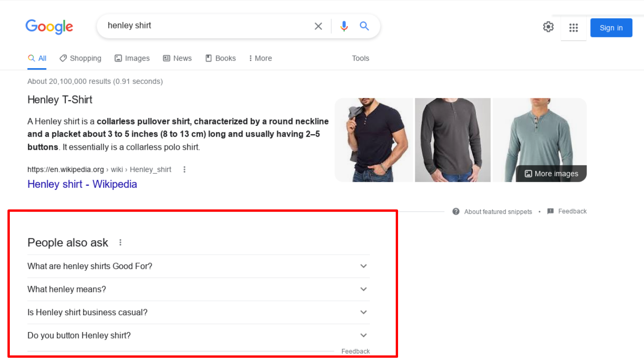Open the three-dot menu beside the Wikipedia URL
644x361 pixels.
(x=184, y=169)
